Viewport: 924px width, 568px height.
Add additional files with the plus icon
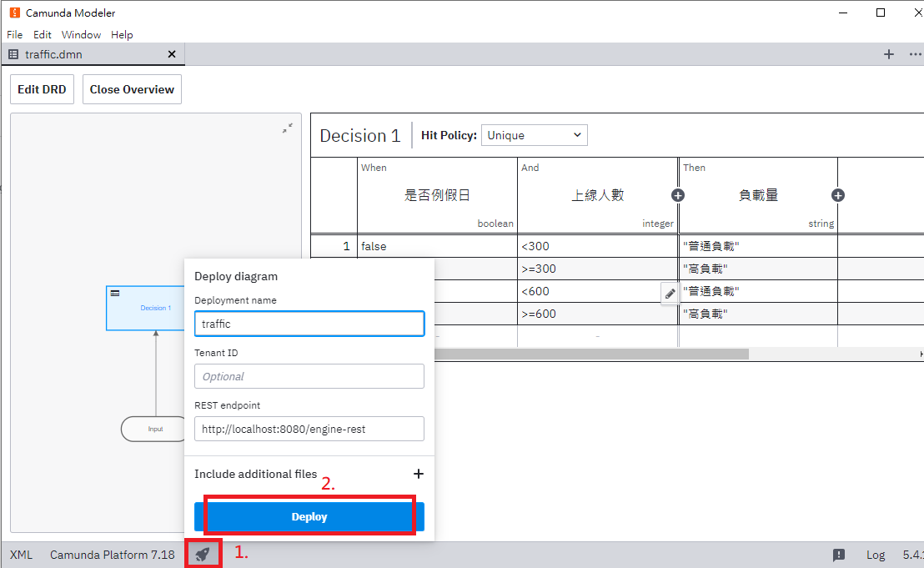419,474
